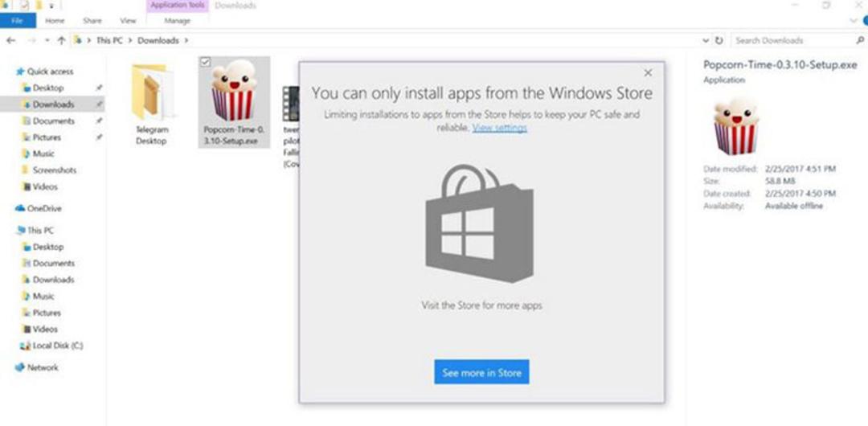Click the search magnifier icon
The width and height of the screenshot is (868, 426).
(x=860, y=40)
